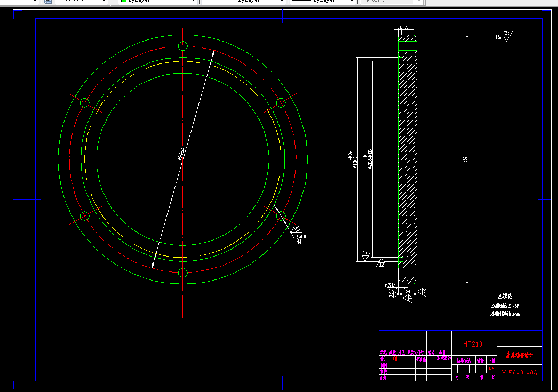Select the top bolt hole circle on the flange
558x392 pixels.
pyautogui.click(x=182, y=46)
